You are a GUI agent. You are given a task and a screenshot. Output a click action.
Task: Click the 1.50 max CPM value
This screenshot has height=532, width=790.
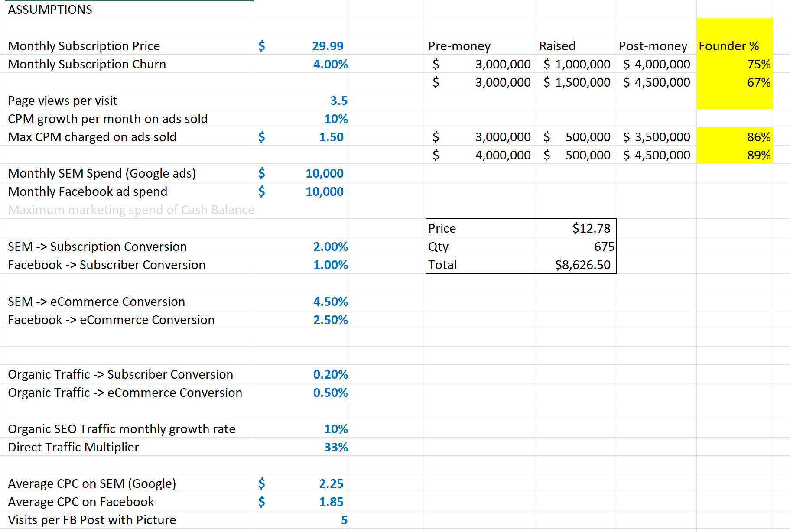click(301, 136)
